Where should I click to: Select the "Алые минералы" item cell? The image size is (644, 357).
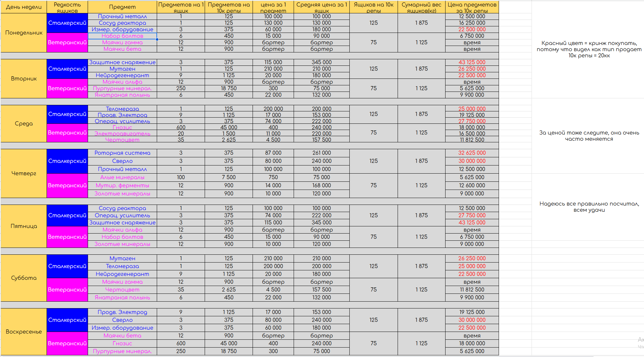point(122,177)
